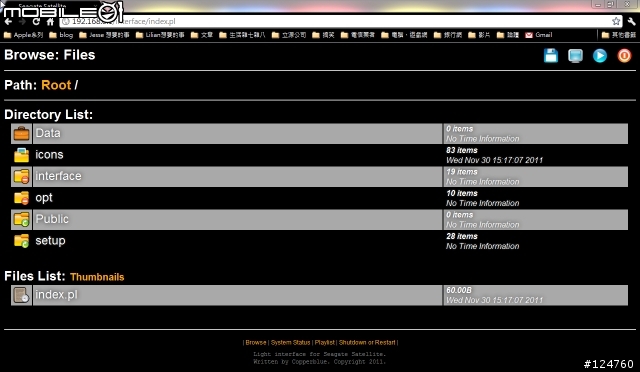Click the interface folder icon
The height and width of the screenshot is (372, 640).
[21, 176]
